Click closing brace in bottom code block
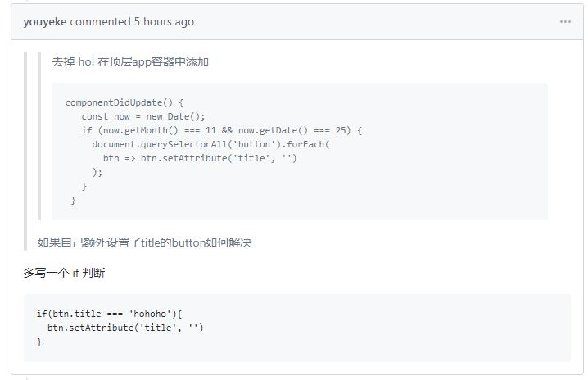The image size is (588, 380). (x=39, y=342)
